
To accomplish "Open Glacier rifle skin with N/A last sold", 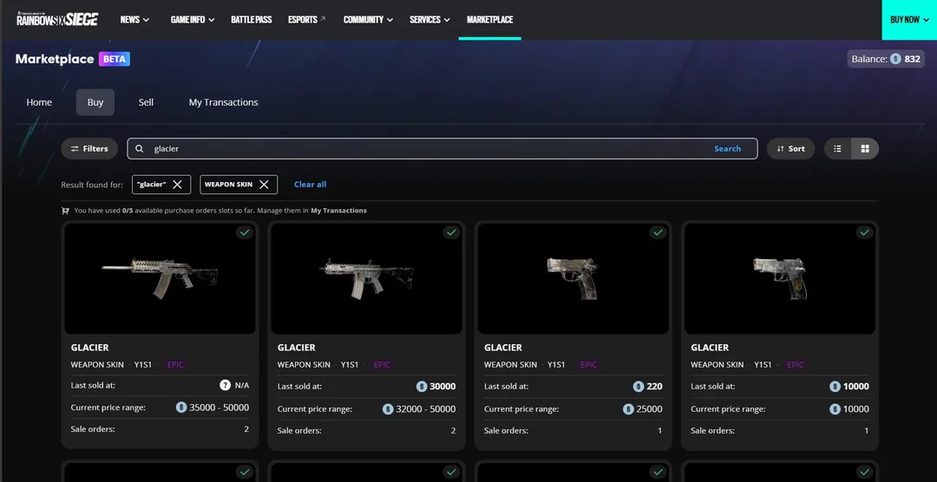I will pos(160,336).
